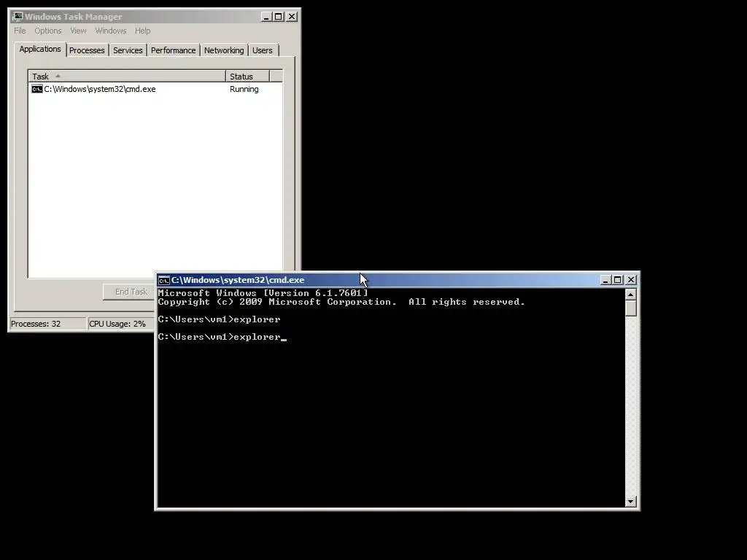The height and width of the screenshot is (560, 747).
Task: Click the cmd vertical scrollbar thumb
Action: coord(631,308)
